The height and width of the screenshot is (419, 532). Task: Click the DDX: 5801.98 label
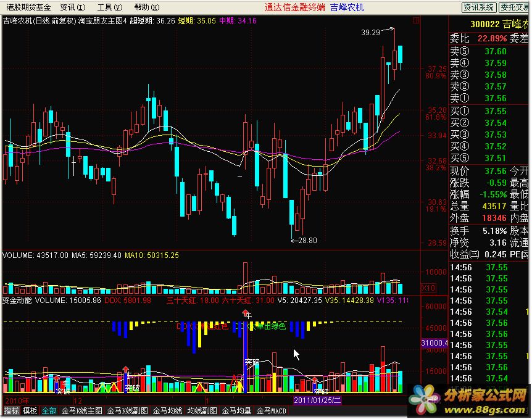pos(128,301)
